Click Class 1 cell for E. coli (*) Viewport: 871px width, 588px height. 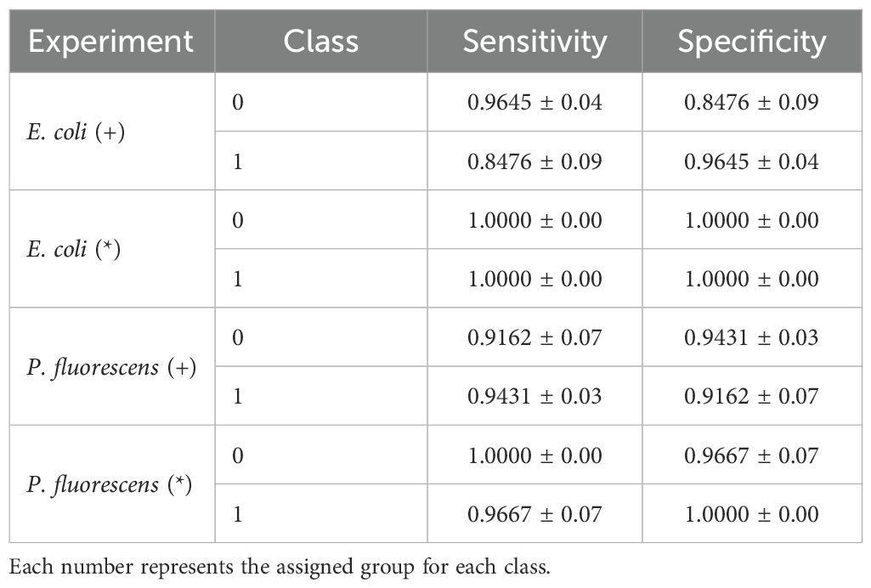[237, 279]
